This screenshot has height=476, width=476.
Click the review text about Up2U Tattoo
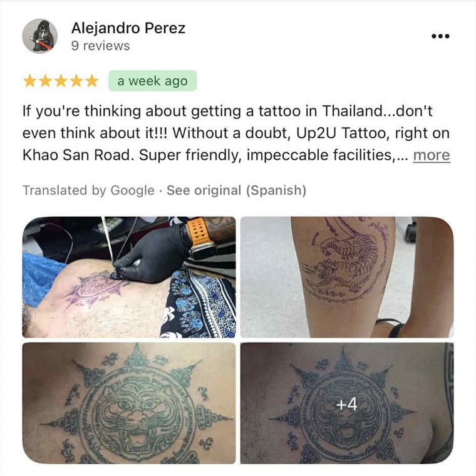[x=236, y=133]
